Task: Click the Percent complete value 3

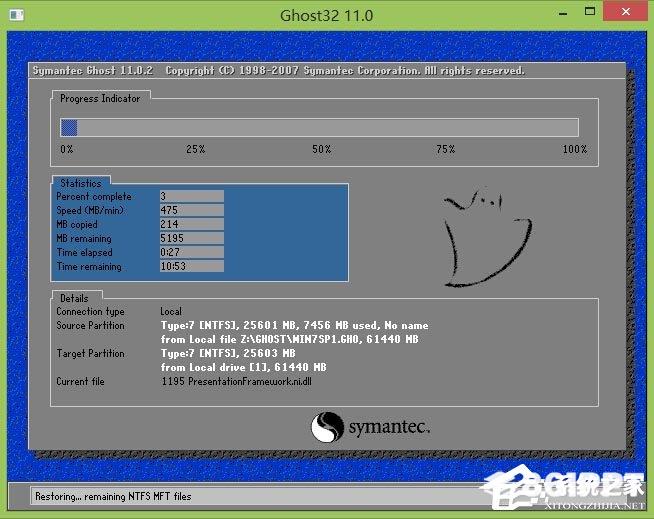Action: pyautogui.click(x=192, y=196)
